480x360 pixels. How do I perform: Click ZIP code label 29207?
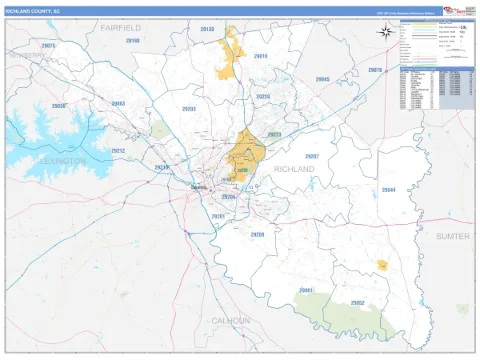click(x=312, y=156)
